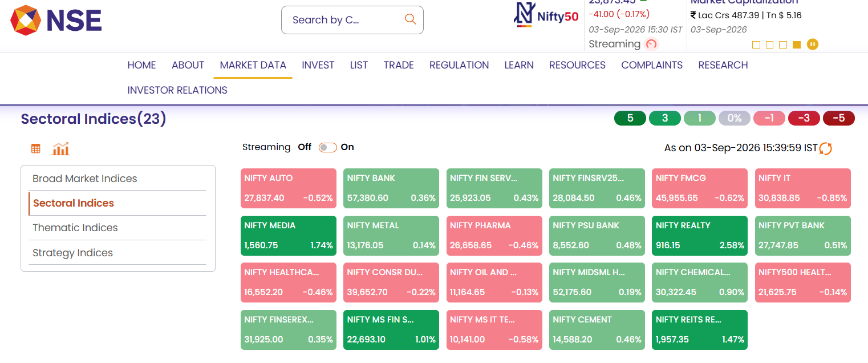Select Sectoral Indices category
Viewport: 868px width, 363px height.
117,203
